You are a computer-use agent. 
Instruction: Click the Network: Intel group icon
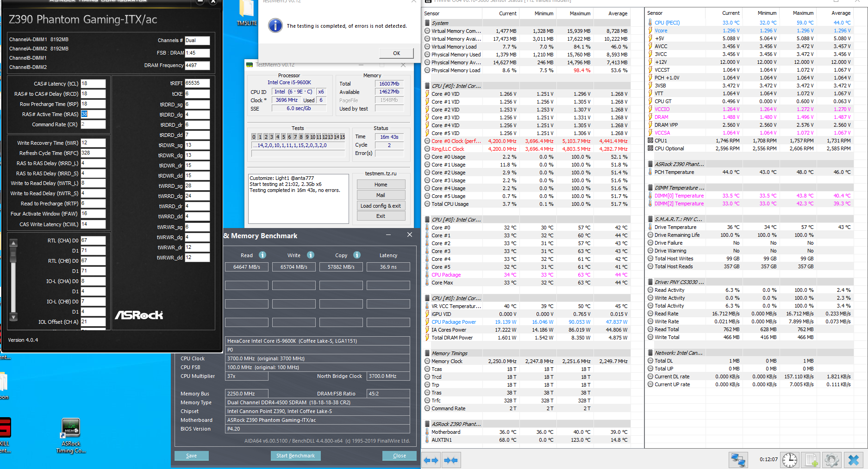coord(650,353)
